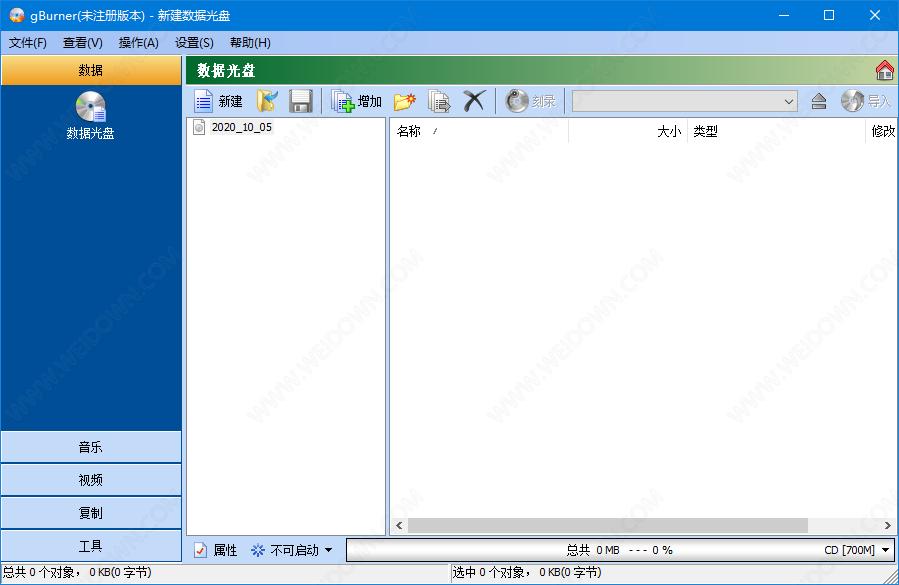Open disc 属性 properties

pos(216,551)
